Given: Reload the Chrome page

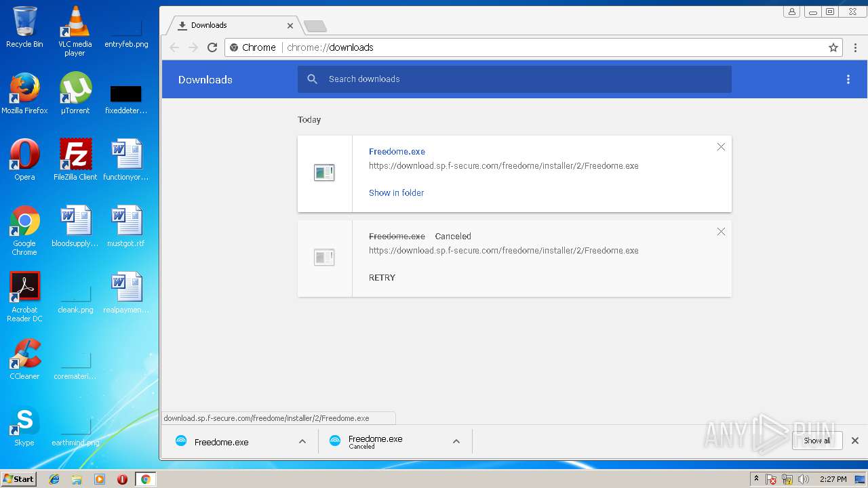Looking at the screenshot, I should pos(212,47).
